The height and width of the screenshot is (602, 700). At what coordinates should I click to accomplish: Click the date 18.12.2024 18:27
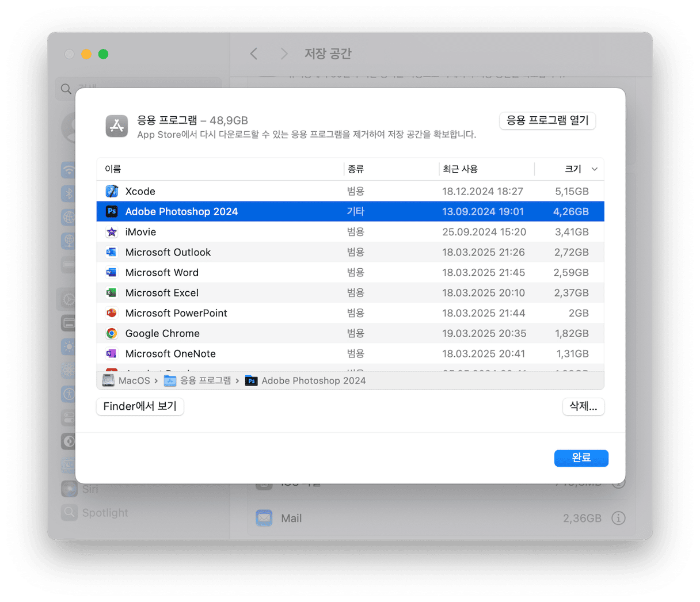click(x=482, y=191)
